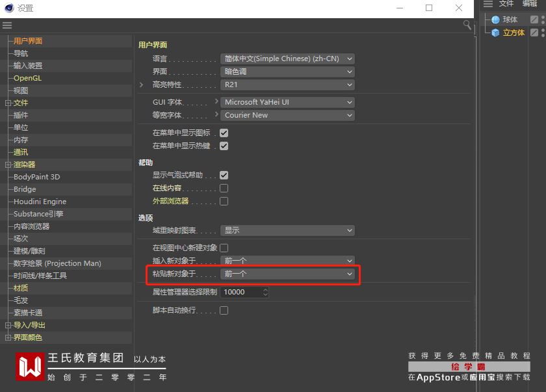Screen dimensions: 546x392
Task: Select Substance引擎 in settings tree
Action: point(38,214)
